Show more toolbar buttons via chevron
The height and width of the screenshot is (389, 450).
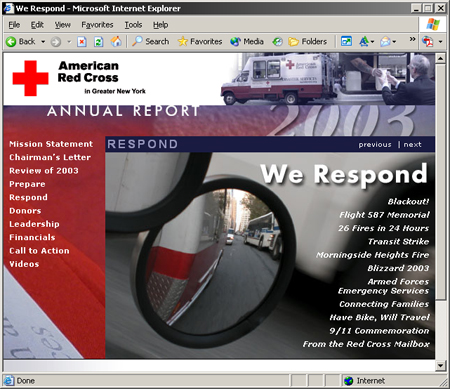point(413,39)
